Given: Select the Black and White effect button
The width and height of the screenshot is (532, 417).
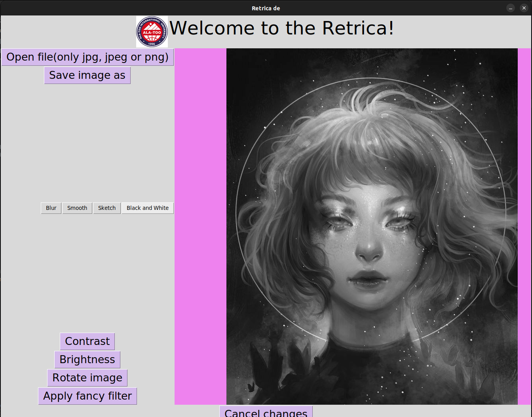Looking at the screenshot, I should coord(147,208).
